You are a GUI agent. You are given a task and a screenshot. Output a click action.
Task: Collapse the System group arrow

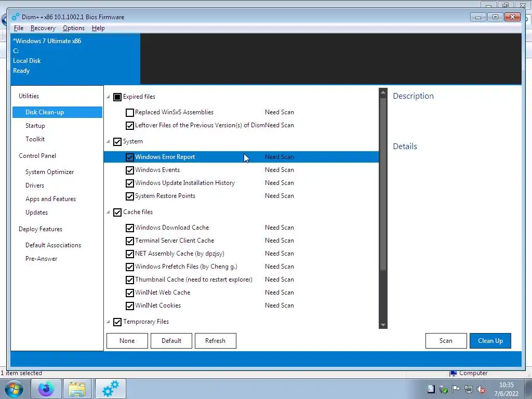(x=108, y=141)
